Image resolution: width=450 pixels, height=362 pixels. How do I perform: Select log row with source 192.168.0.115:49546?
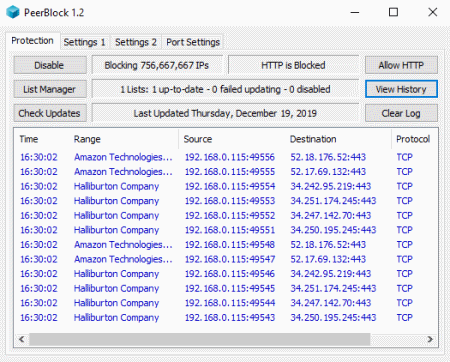click(226, 274)
